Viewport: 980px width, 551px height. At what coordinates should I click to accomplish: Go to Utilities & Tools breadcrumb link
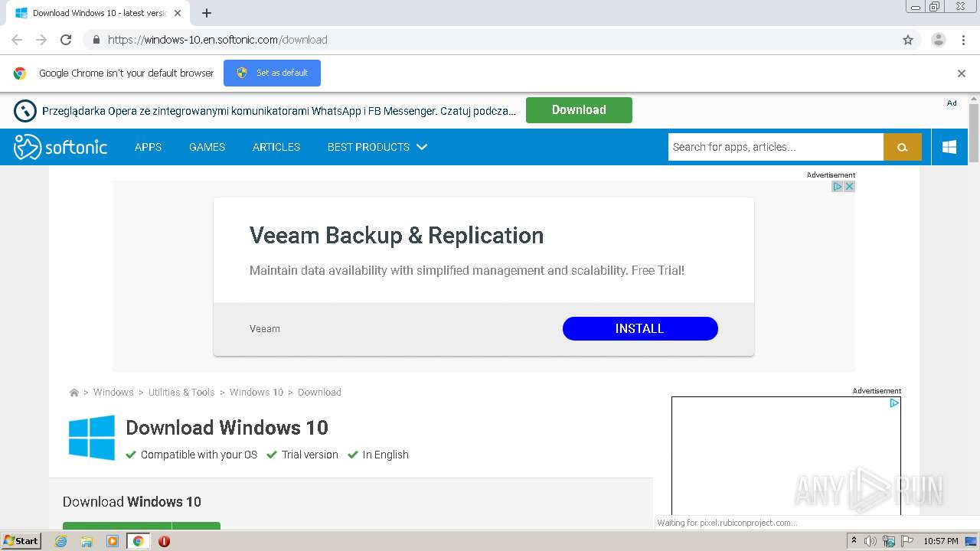181,393
